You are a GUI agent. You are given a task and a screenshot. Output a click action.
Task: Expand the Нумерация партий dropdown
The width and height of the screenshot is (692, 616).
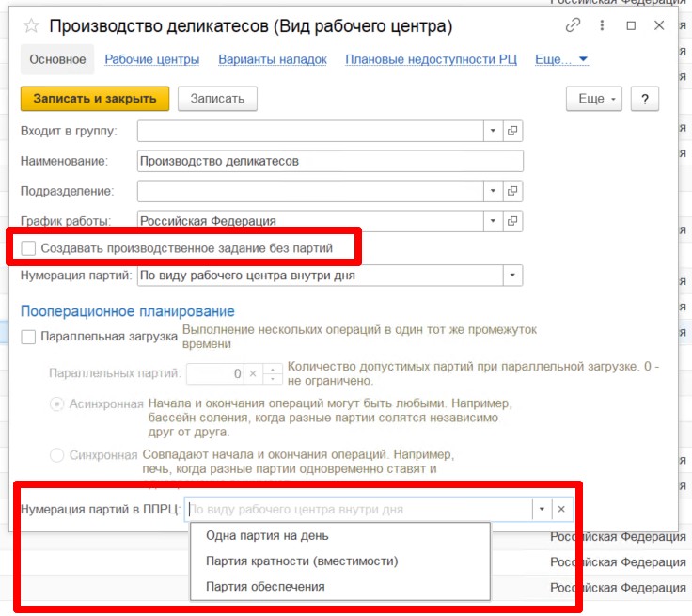pos(512,276)
